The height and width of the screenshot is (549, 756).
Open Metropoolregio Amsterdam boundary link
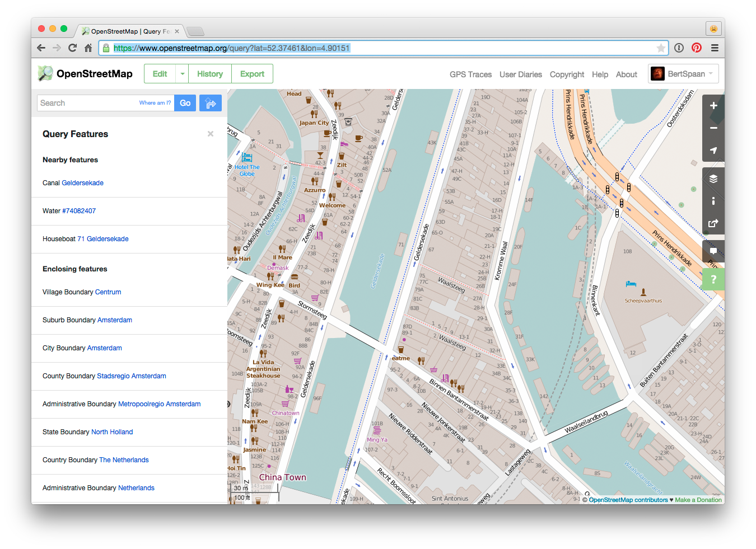click(159, 404)
